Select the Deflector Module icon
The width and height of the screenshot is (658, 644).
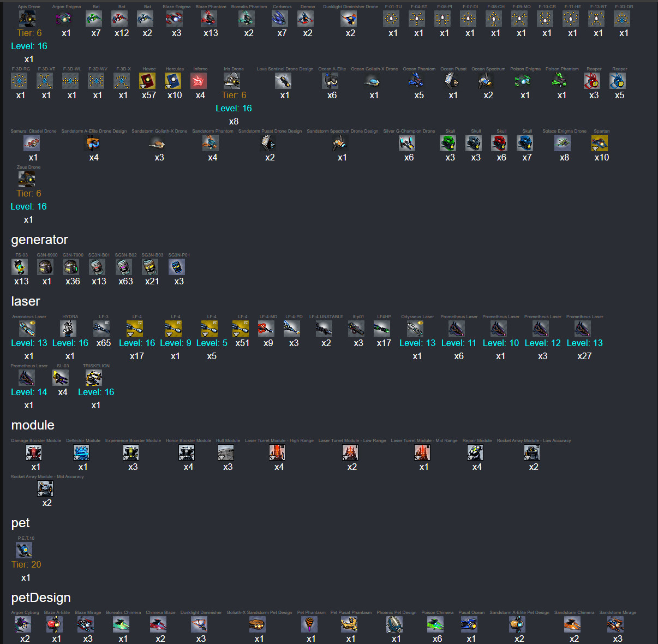tap(81, 452)
